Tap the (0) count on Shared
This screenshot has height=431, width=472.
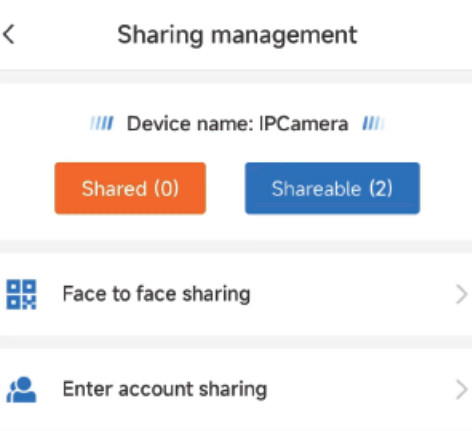[x=166, y=188]
